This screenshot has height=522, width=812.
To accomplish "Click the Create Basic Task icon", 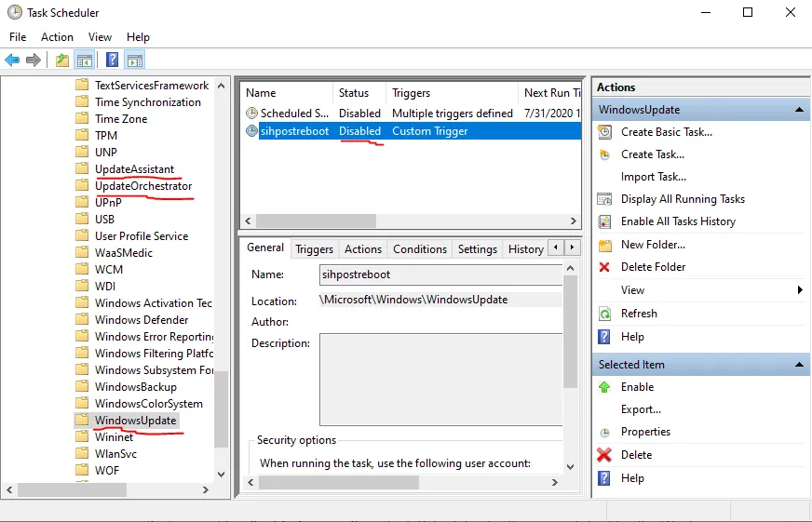I will pyautogui.click(x=604, y=132).
